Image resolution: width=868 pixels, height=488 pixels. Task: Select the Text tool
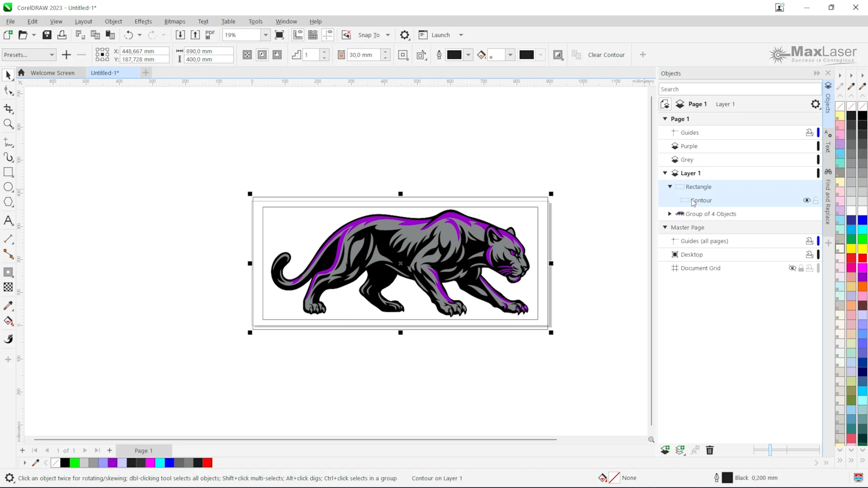pos(8,221)
